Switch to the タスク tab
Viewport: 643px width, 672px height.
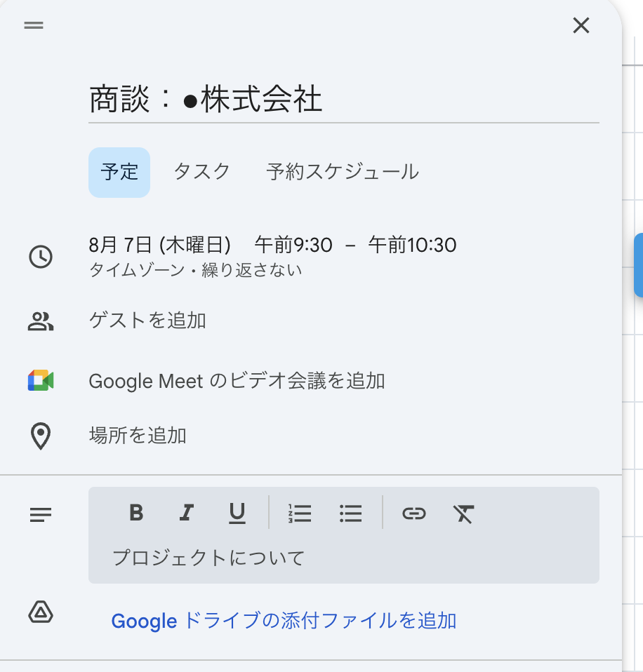pos(202,172)
